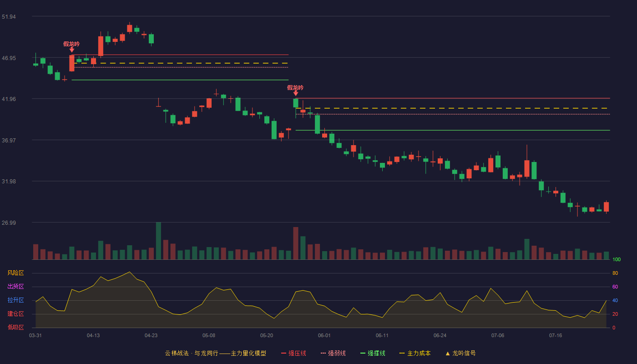The width and height of the screenshot is (637, 364).
Task: Click the 03-31 date label
Action: (35, 335)
